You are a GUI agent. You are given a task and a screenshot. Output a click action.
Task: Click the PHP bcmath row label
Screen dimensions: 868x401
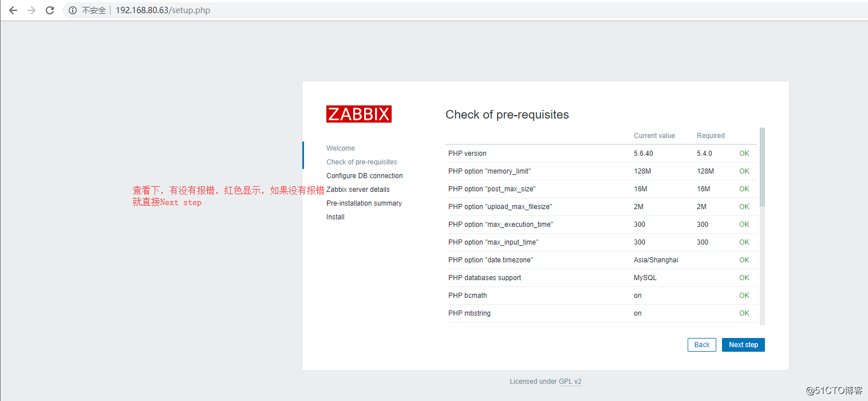coord(468,296)
